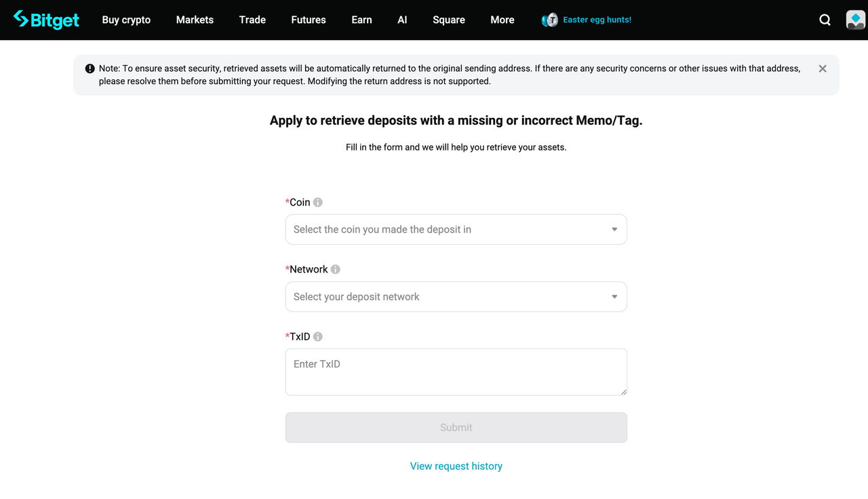Open the Markets menu
The image size is (868, 499).
tap(195, 20)
